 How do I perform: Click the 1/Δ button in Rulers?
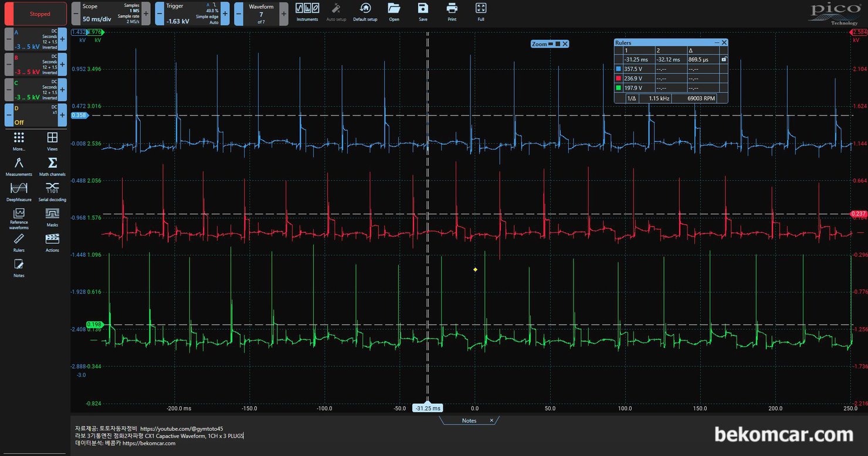[631, 98]
